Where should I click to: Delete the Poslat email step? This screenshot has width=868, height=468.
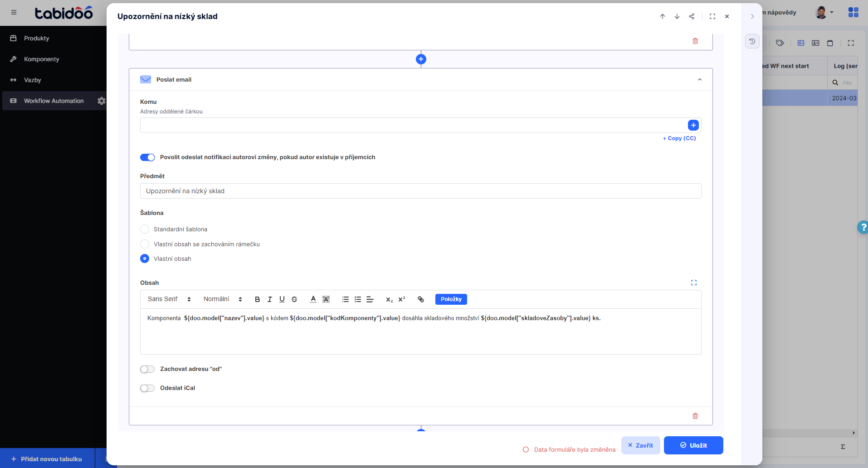click(695, 416)
